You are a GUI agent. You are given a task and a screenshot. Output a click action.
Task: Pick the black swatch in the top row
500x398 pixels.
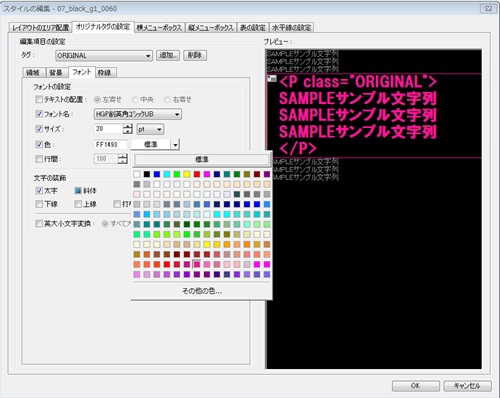tap(147, 174)
